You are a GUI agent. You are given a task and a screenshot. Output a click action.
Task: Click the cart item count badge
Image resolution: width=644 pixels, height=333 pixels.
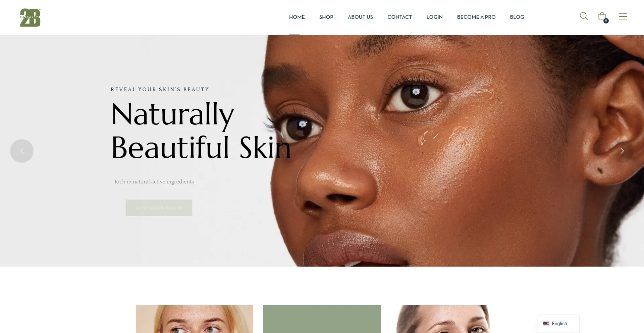click(x=606, y=21)
